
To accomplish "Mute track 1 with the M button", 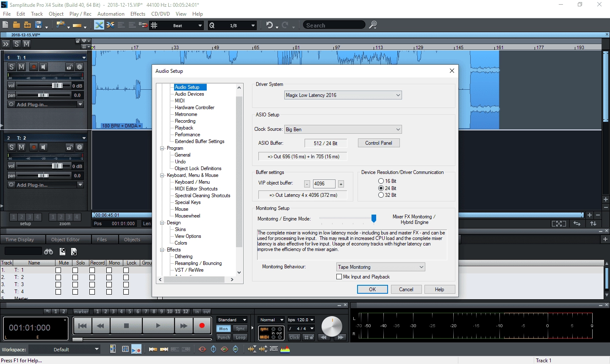I will (21, 67).
